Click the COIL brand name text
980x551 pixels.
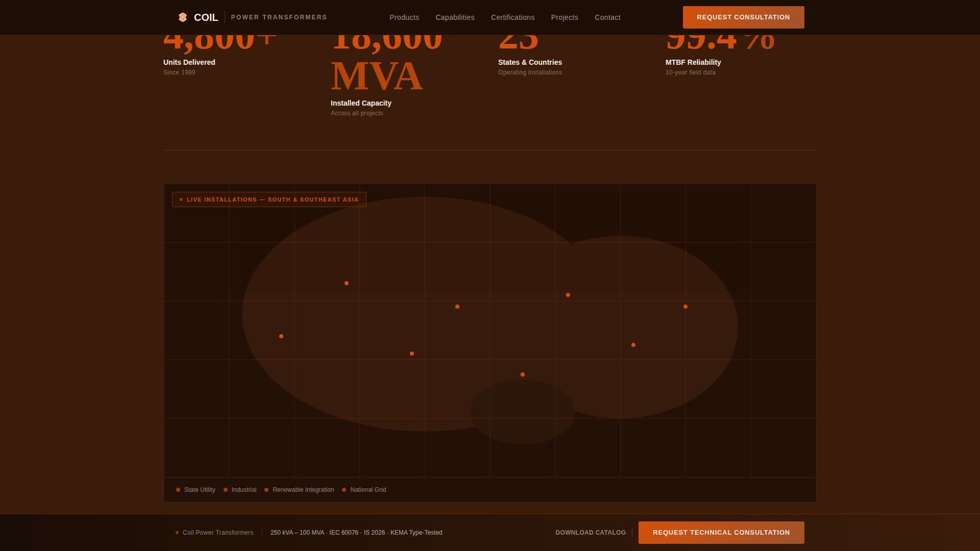(206, 17)
